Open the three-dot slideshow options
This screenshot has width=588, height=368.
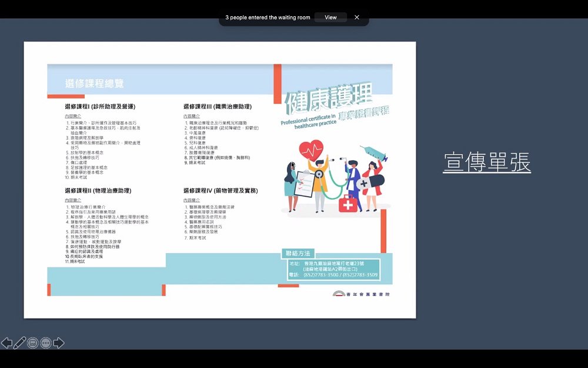[x=46, y=343]
